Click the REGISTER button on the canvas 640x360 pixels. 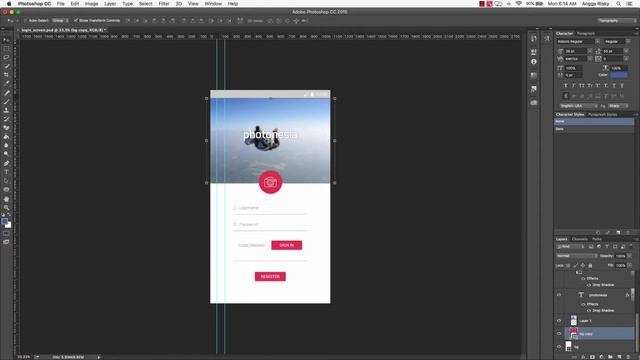pos(270,277)
